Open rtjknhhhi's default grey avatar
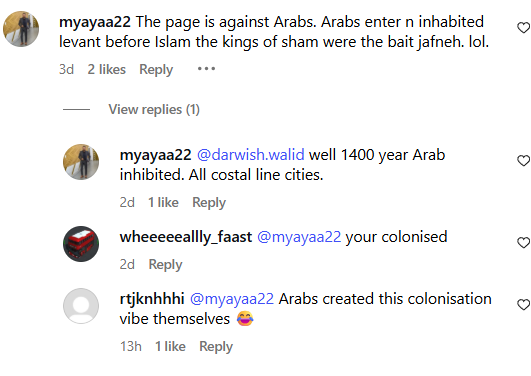 click(81, 306)
